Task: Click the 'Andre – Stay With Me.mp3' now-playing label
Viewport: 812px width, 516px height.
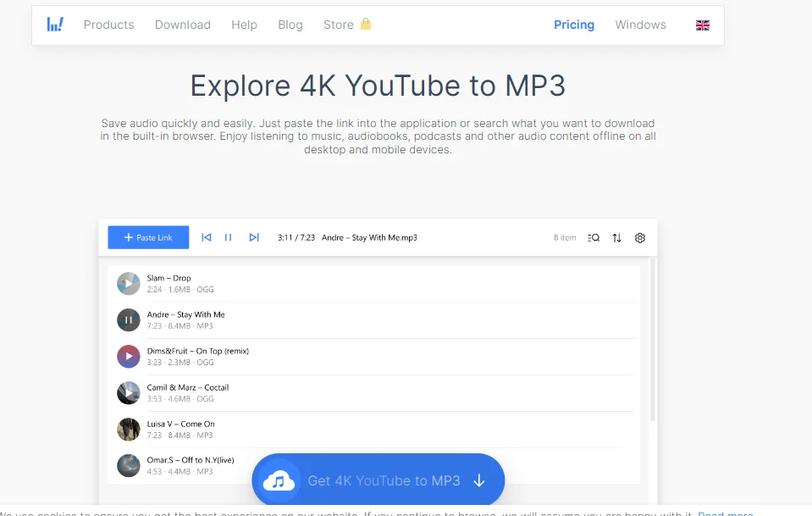Action: point(370,237)
